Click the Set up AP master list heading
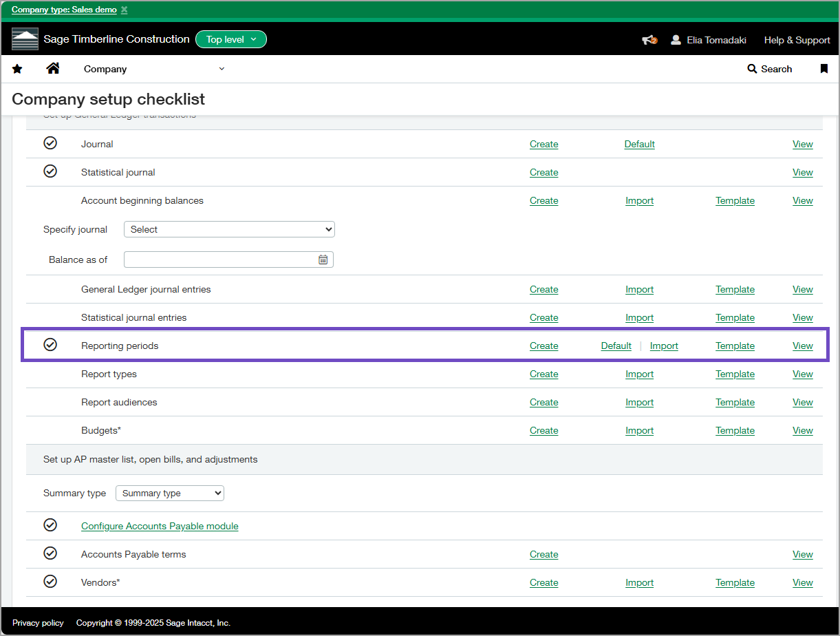Screen dimensions: 840x636 click(151, 459)
